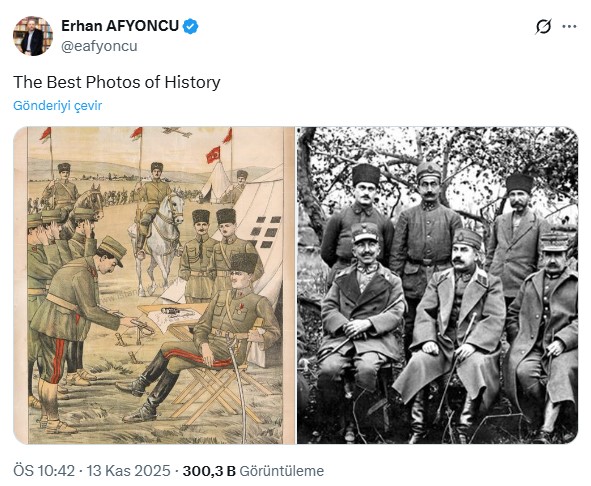Open the Grok explain-this-post icon
This screenshot has width=591, height=486.
(543, 27)
